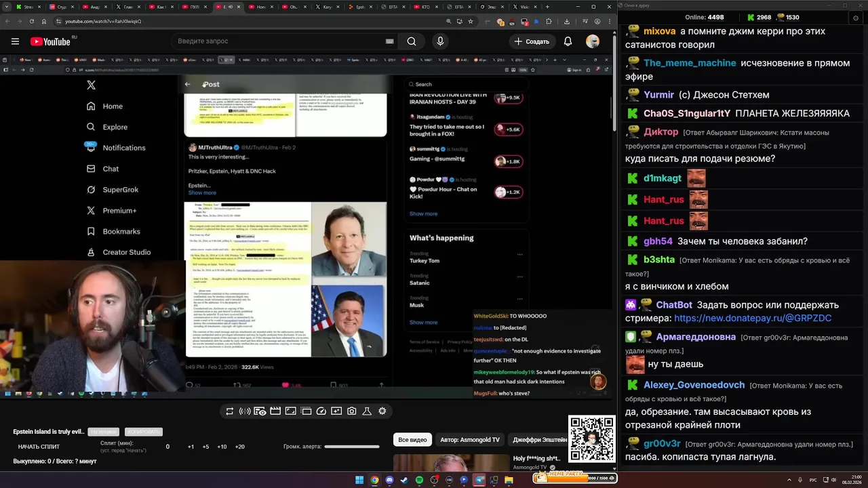Mute the tab via its speaker icon
This screenshot has width=868, height=488.
[x=231, y=7]
